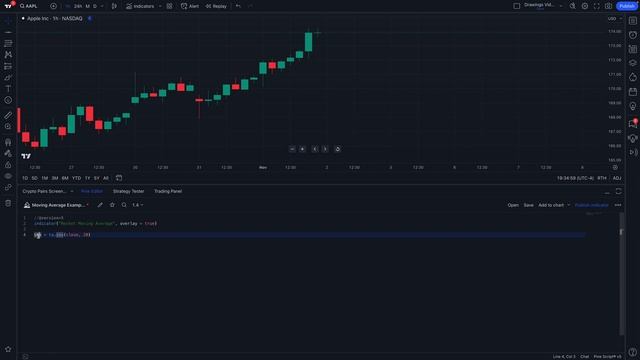Select the ruler Measure tool
Viewport: 640px width, 360px height.
pyautogui.click(x=8, y=116)
